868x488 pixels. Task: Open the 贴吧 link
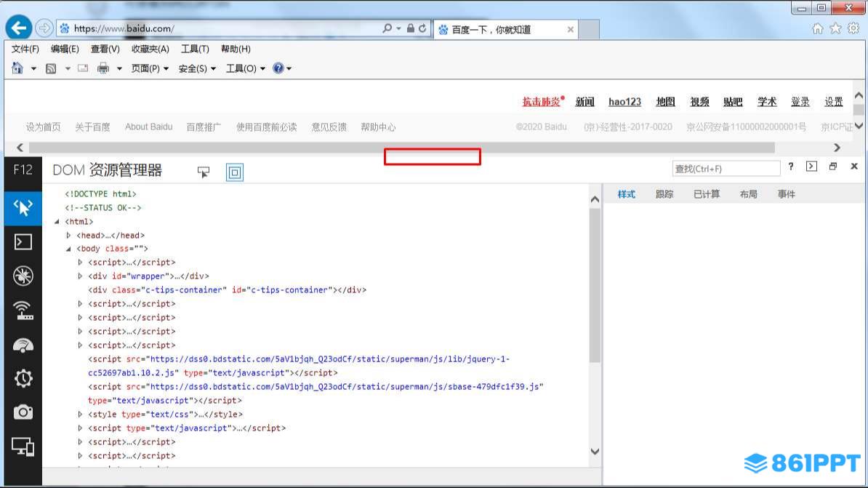point(732,101)
